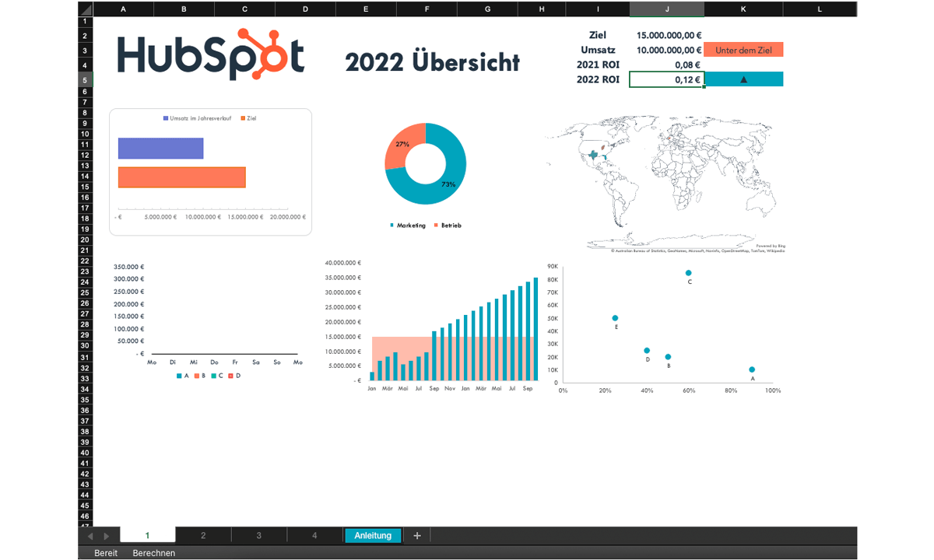Go to next sheet with right arrow
The width and height of the screenshot is (934, 560).
point(107,536)
